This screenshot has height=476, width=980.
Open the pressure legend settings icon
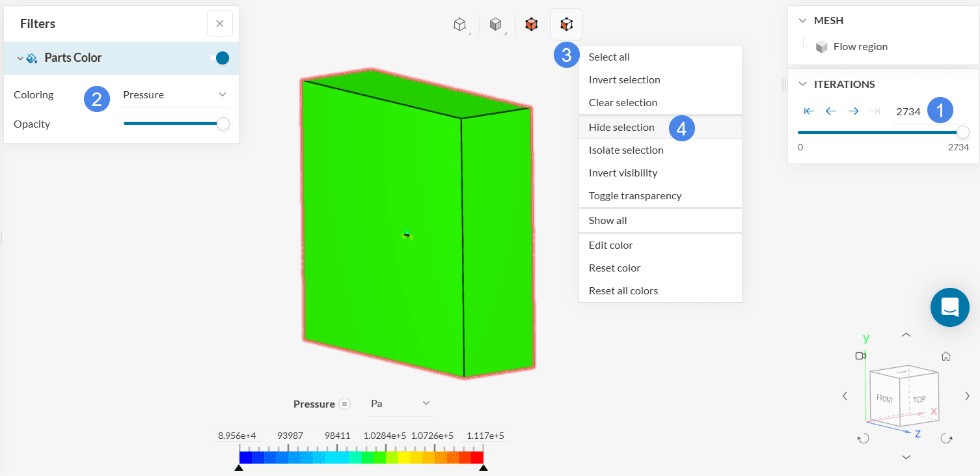point(345,404)
